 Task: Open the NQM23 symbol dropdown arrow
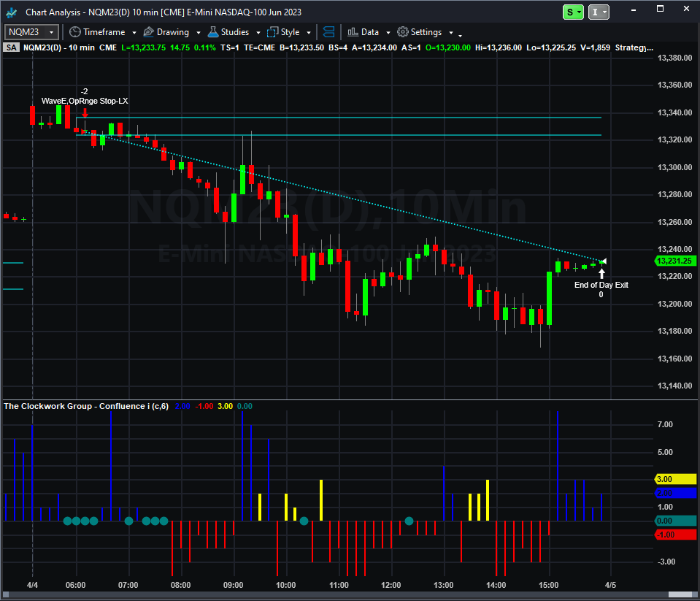pyautogui.click(x=51, y=33)
